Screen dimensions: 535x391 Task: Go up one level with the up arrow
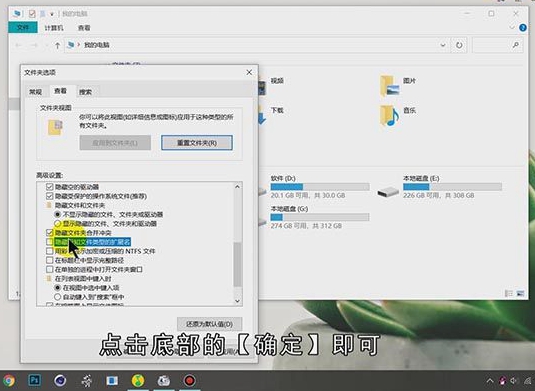[57, 45]
